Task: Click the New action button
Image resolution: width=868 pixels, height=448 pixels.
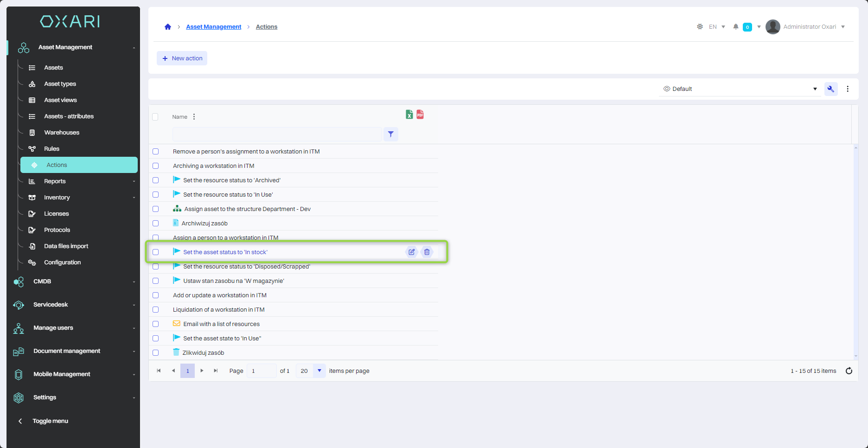Action: [x=182, y=58]
